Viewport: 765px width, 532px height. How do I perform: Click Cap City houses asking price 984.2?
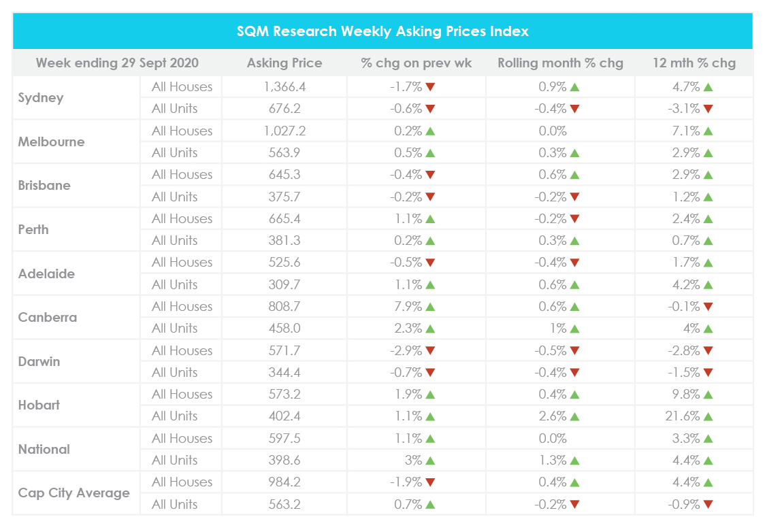[x=284, y=482]
